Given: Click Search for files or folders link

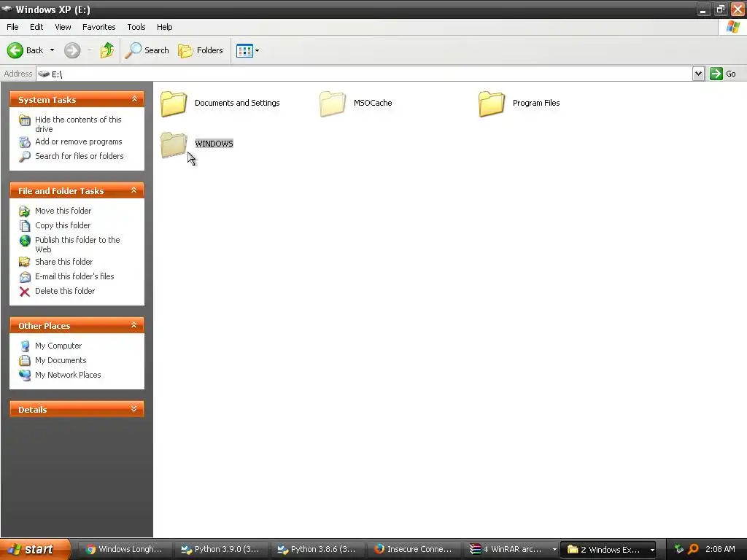Looking at the screenshot, I should tap(79, 156).
